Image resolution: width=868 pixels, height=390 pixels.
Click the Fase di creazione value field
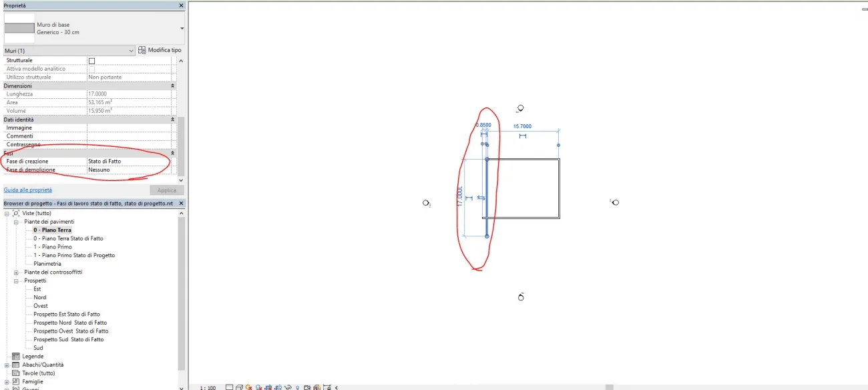point(129,162)
